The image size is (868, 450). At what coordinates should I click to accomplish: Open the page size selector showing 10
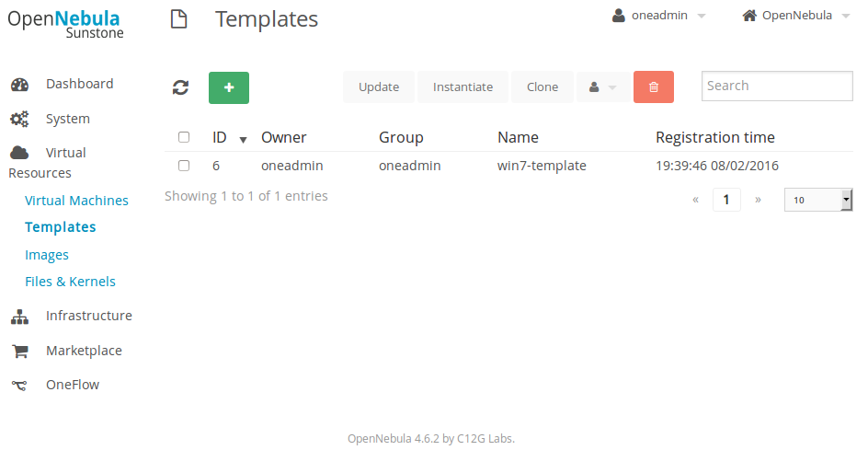point(817,200)
